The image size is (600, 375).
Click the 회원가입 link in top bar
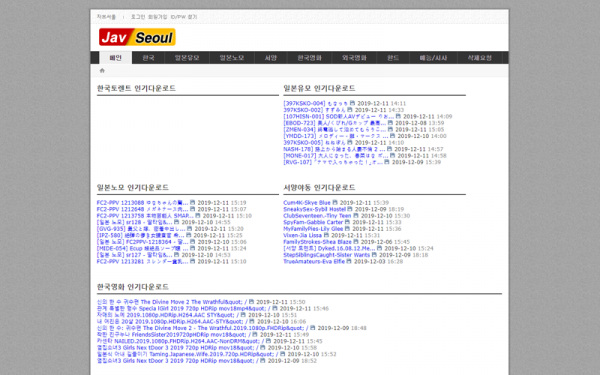[x=158, y=17]
